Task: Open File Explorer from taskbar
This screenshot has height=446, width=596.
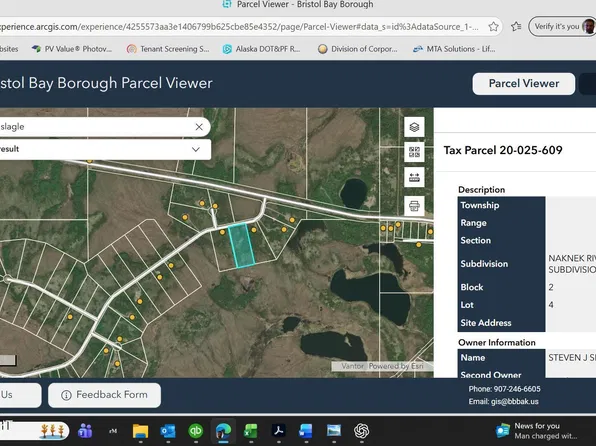Action: point(140,431)
